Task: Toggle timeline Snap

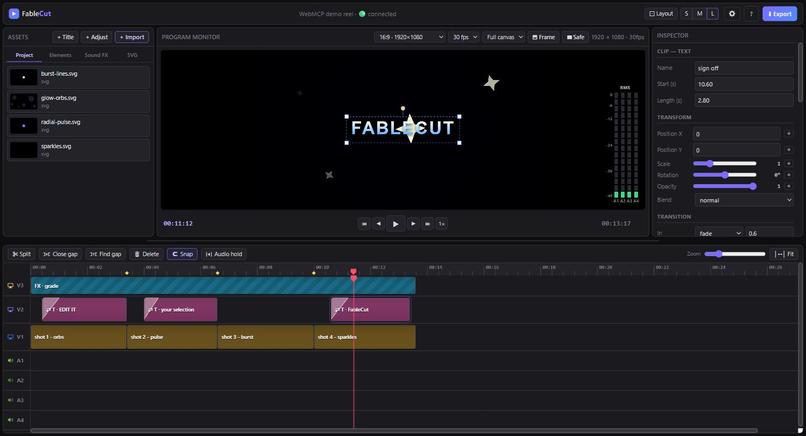Action: click(182, 254)
